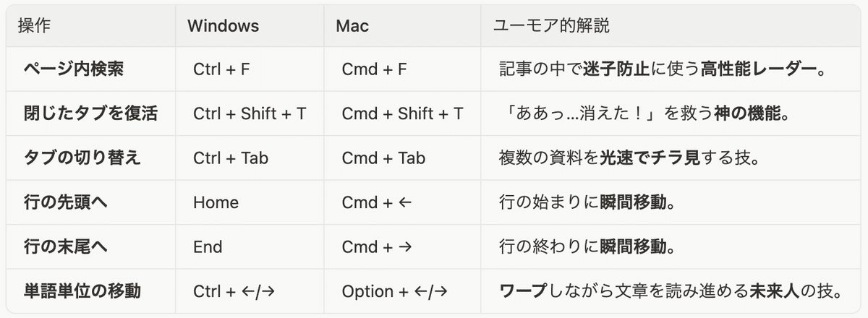Click the Cmd + F cell
868x318 pixels.
[x=374, y=69]
